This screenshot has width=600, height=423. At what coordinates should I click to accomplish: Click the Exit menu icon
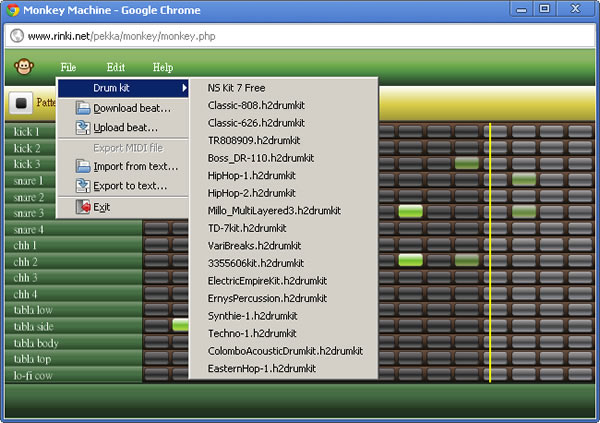pyautogui.click(x=83, y=207)
